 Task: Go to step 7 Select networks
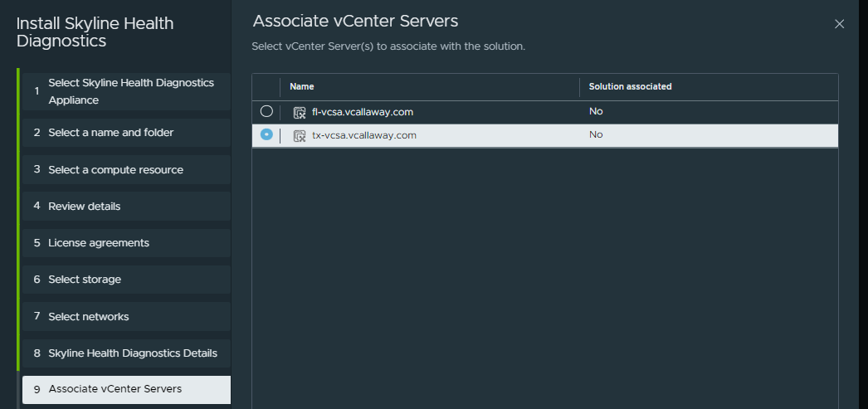(x=126, y=317)
